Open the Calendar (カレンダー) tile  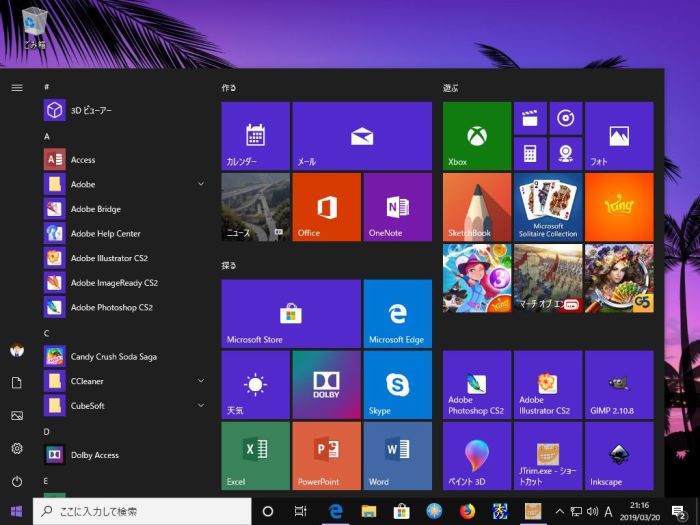255,135
